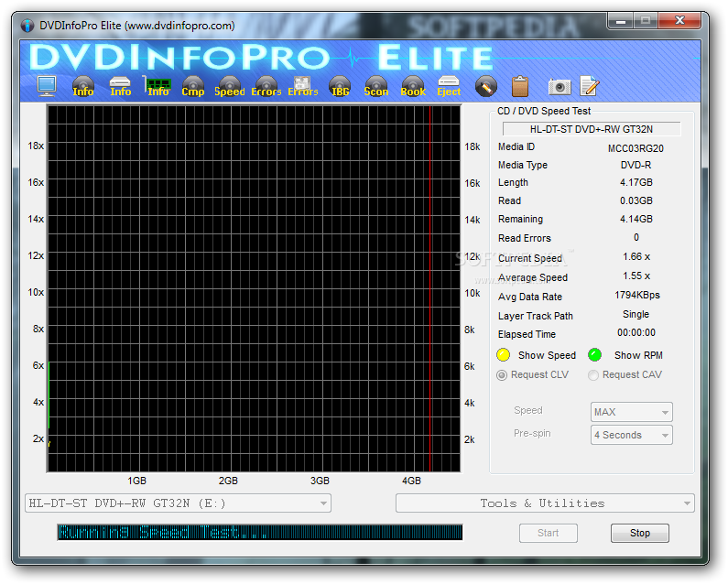Open the Book type icon
Image resolution: width=728 pixels, height=584 pixels.
coord(413,86)
